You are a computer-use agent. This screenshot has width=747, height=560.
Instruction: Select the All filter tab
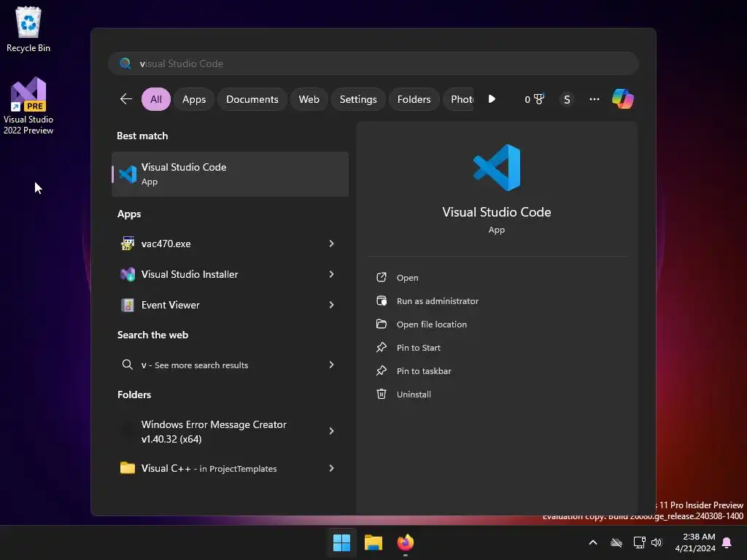pos(156,99)
